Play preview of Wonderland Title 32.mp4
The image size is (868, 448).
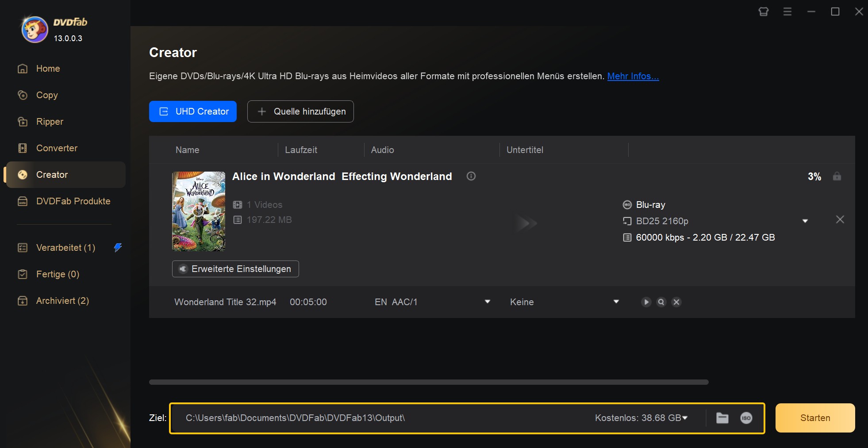[646, 302]
